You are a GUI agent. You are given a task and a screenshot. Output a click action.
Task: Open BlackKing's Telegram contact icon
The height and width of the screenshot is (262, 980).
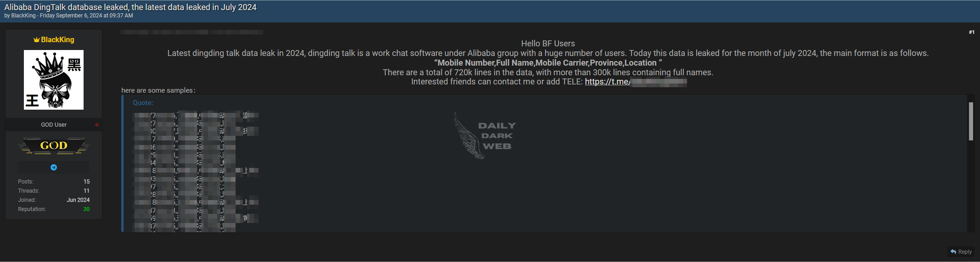click(x=54, y=167)
